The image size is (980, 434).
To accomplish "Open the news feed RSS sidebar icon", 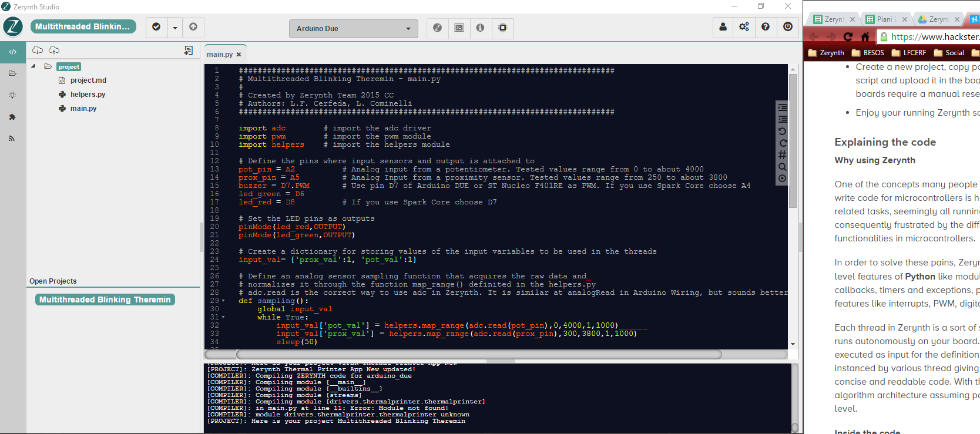I will [12, 139].
